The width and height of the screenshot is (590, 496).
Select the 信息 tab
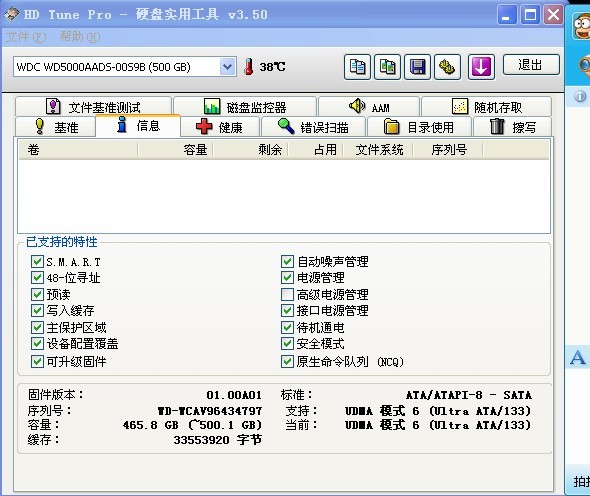(138, 125)
